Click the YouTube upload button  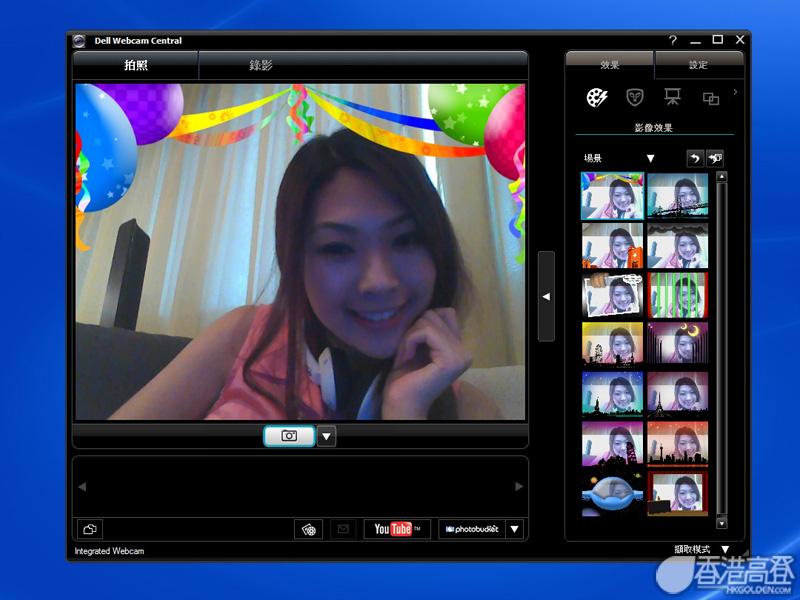pos(397,529)
